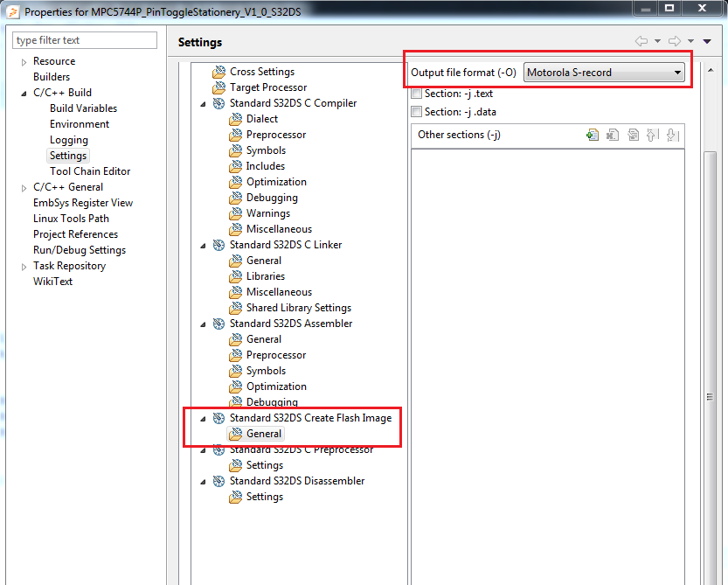
Task: Click the forward navigation arrow icon
Action: pyautogui.click(x=675, y=41)
